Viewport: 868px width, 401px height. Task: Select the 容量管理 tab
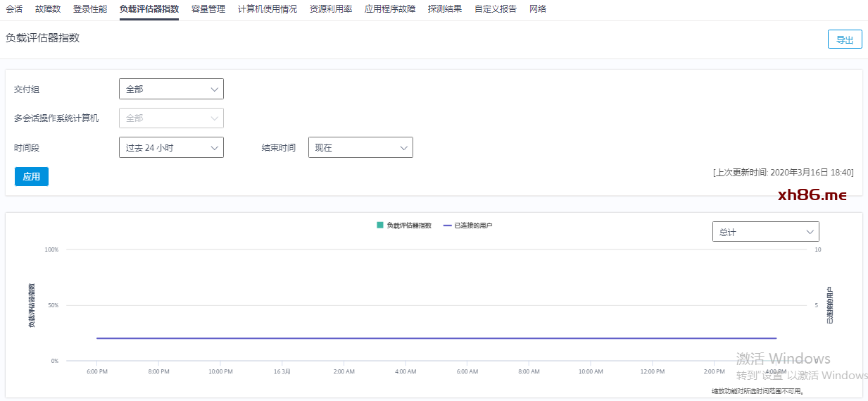[208, 9]
